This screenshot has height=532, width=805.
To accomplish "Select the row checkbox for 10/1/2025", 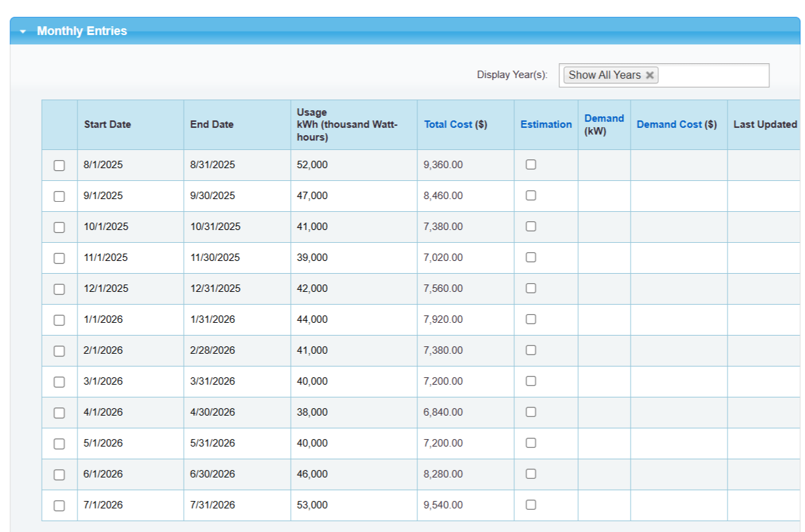I will (x=59, y=227).
